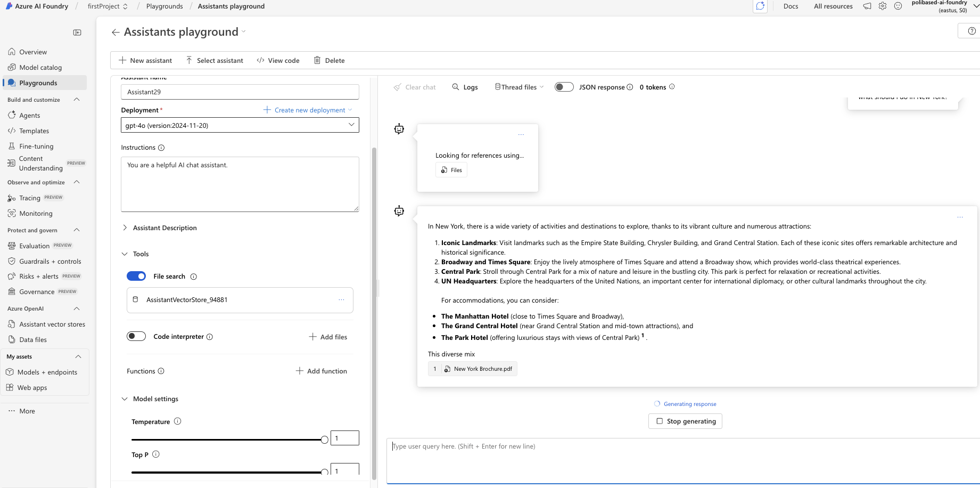Click the Temperature value box
This screenshot has height=488, width=980.
click(x=345, y=438)
